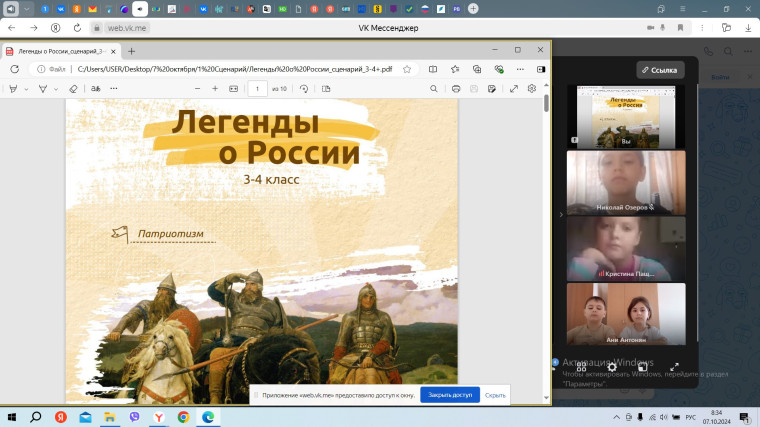
Task: Open the VK Messenger chat more options menu
Action: pos(748,51)
